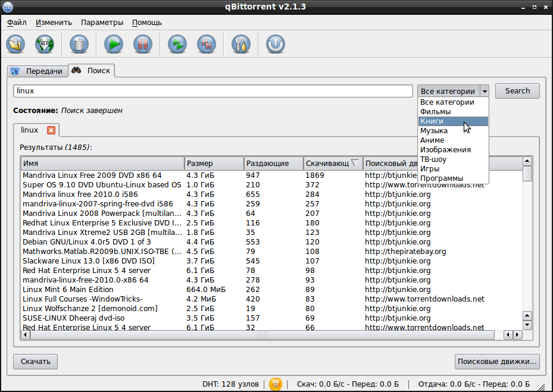Choose Программы in the category list
The height and width of the screenshot is (392, 553).
point(453,178)
